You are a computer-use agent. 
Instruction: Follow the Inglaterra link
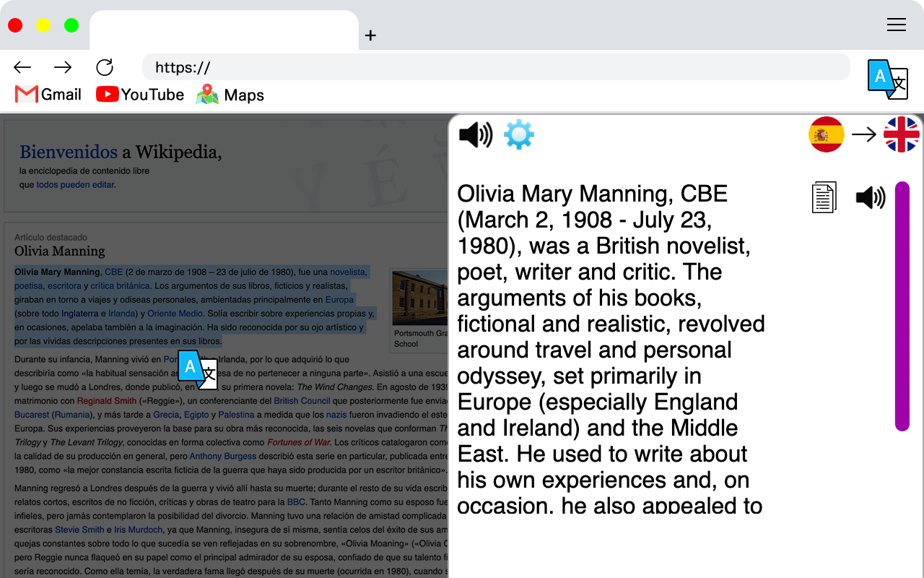pyautogui.click(x=81, y=314)
